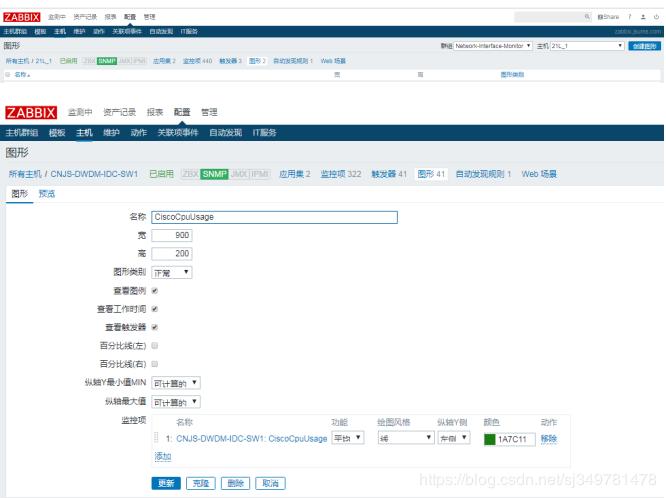Viewport: 666px width, 498px height.
Task: Open the 群组 dropdown showing Network-Interface-Monitor
Action: [x=493, y=45]
